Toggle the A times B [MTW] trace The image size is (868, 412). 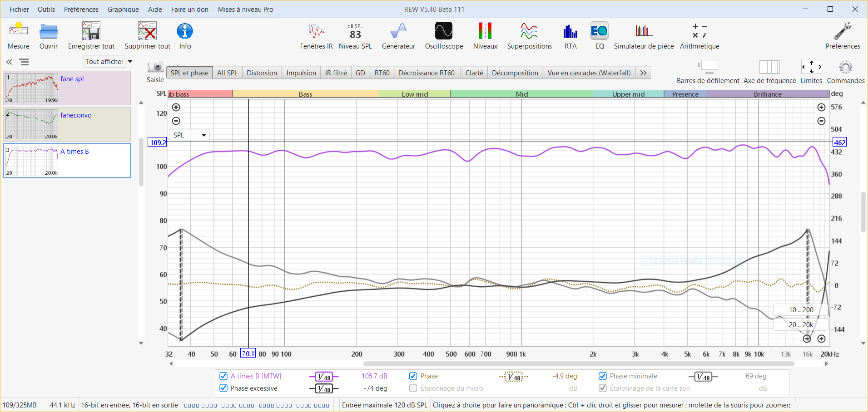click(x=223, y=376)
